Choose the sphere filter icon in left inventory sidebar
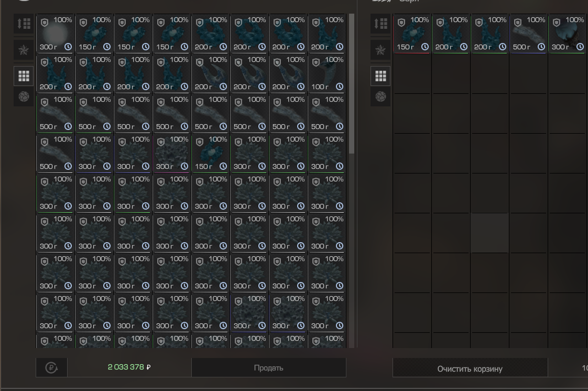588x391 pixels. 24,97
